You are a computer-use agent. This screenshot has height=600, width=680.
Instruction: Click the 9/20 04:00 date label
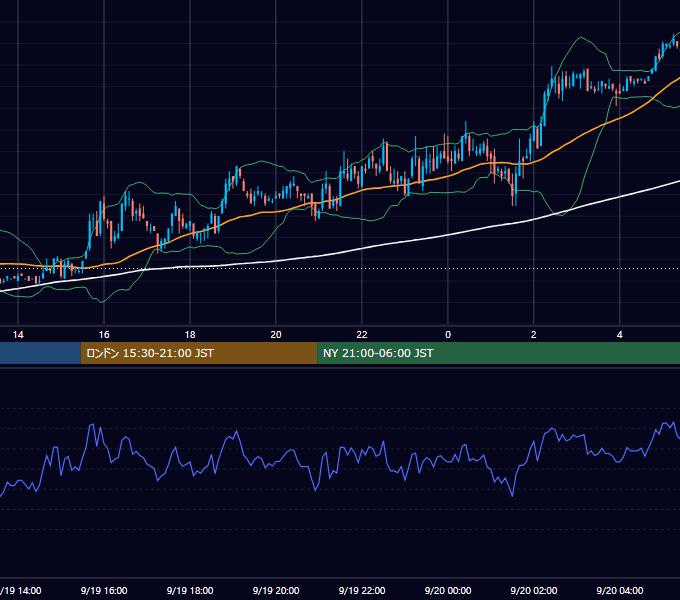[x=620, y=590]
